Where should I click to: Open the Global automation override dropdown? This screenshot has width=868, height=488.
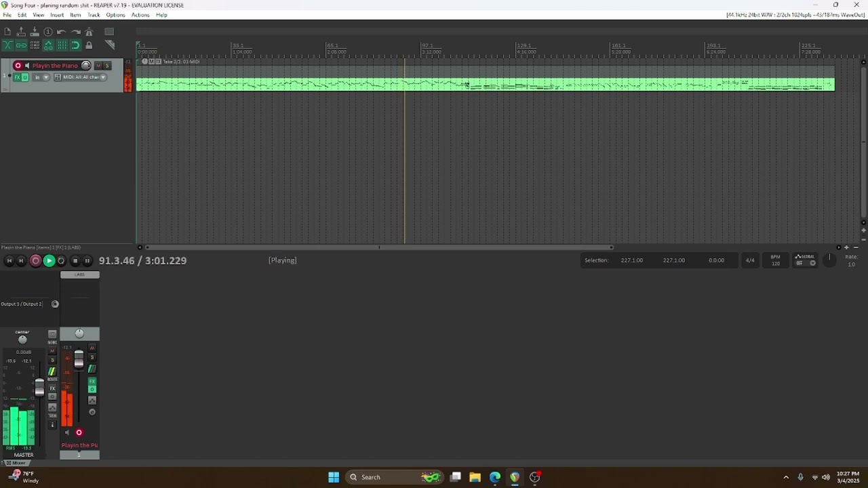coord(812,263)
